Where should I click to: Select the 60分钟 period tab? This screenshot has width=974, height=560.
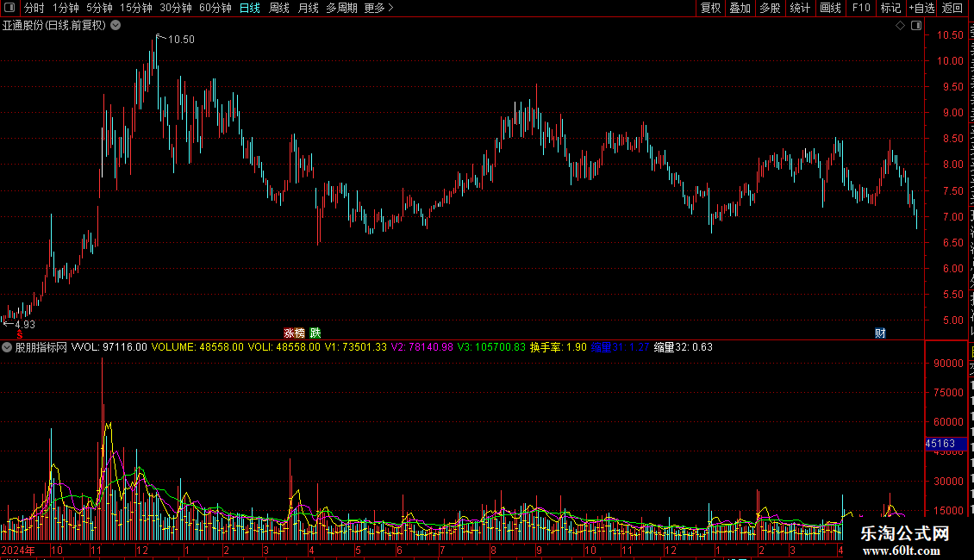[x=215, y=8]
